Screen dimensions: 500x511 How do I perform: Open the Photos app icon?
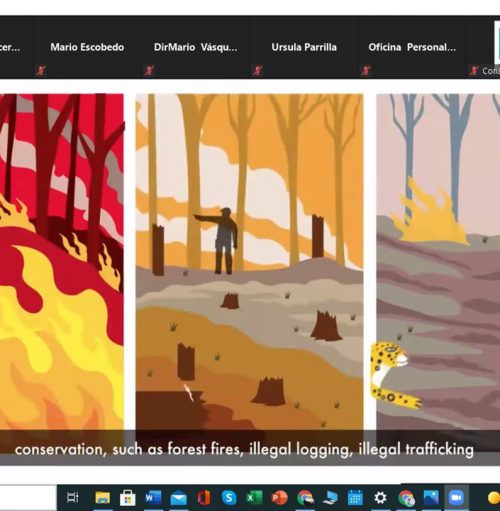point(431,498)
